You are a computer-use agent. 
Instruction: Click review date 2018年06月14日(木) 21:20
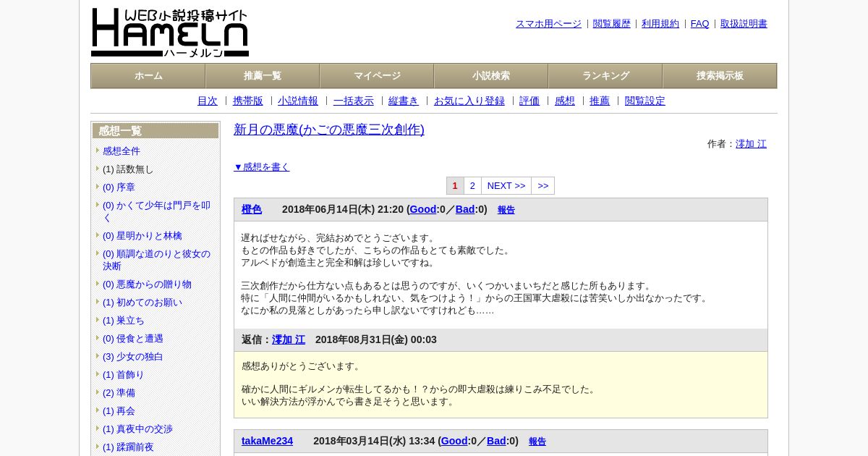pyautogui.click(x=343, y=209)
